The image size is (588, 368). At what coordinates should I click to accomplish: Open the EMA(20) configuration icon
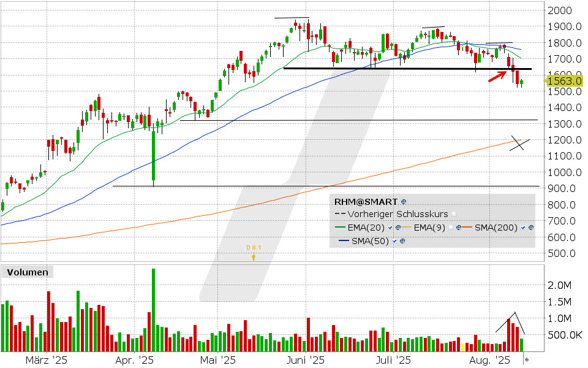click(398, 228)
